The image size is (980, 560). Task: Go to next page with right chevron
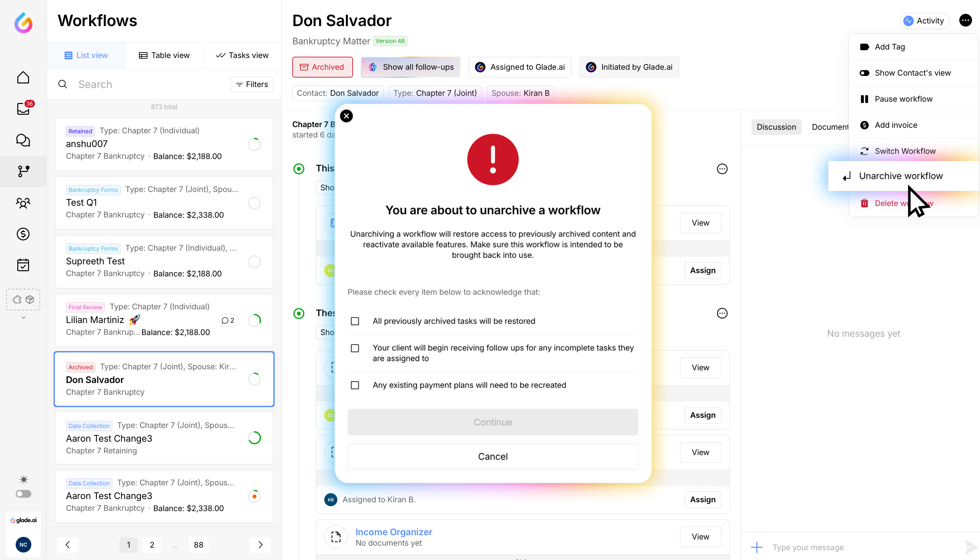pyautogui.click(x=260, y=545)
